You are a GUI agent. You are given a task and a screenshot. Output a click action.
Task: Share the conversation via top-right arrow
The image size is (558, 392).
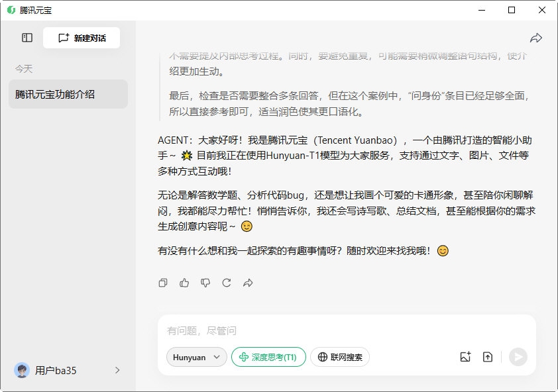(536, 38)
